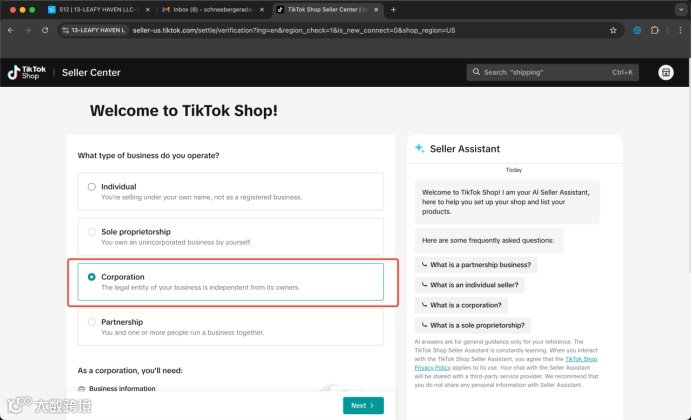This screenshot has height=420, width=692.
Task: Expand the browser tab search dropdown
Action: tap(681, 10)
